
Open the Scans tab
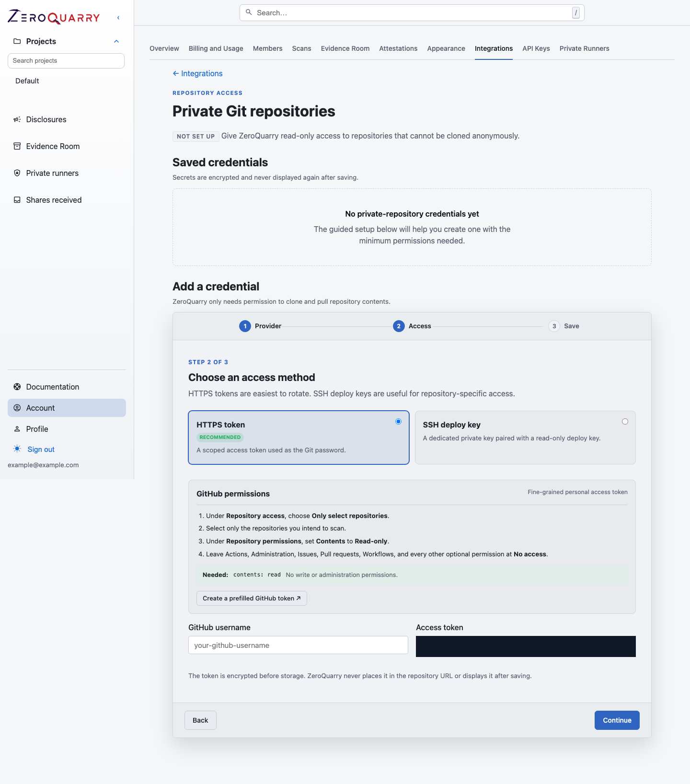click(x=302, y=48)
